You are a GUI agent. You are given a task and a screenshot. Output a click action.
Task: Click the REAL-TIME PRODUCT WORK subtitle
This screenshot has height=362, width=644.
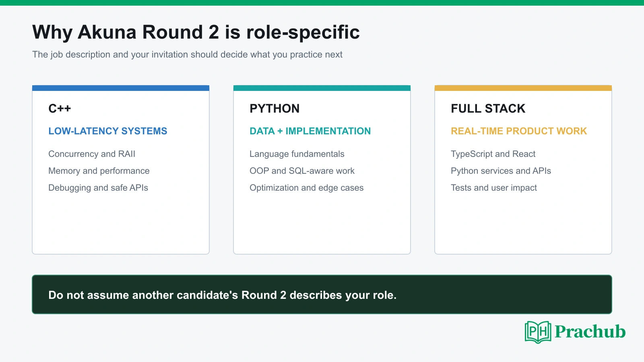point(519,131)
